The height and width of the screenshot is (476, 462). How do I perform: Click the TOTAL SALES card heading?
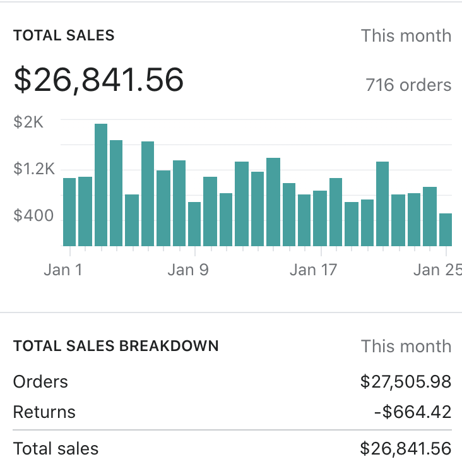pyautogui.click(x=64, y=35)
